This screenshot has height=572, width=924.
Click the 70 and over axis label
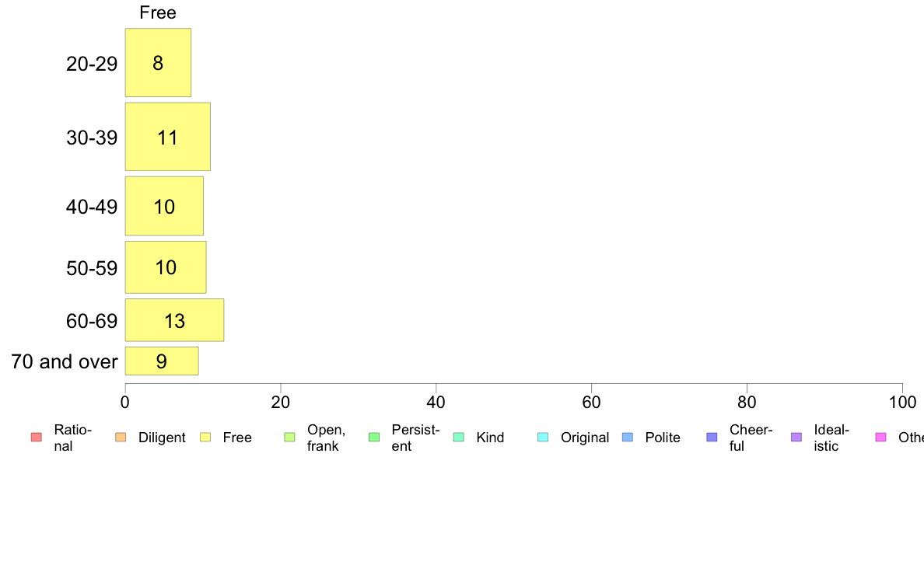click(x=65, y=361)
